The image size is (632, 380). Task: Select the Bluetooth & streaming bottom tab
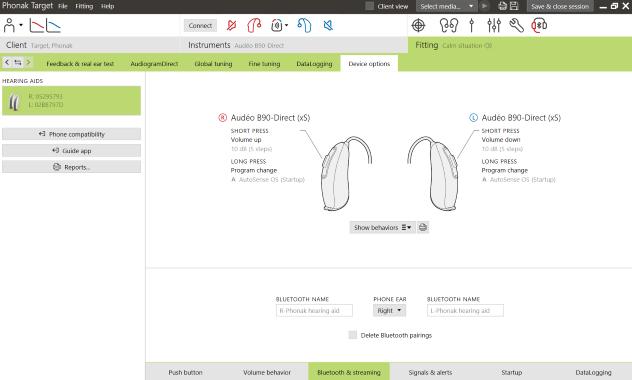[349, 372]
